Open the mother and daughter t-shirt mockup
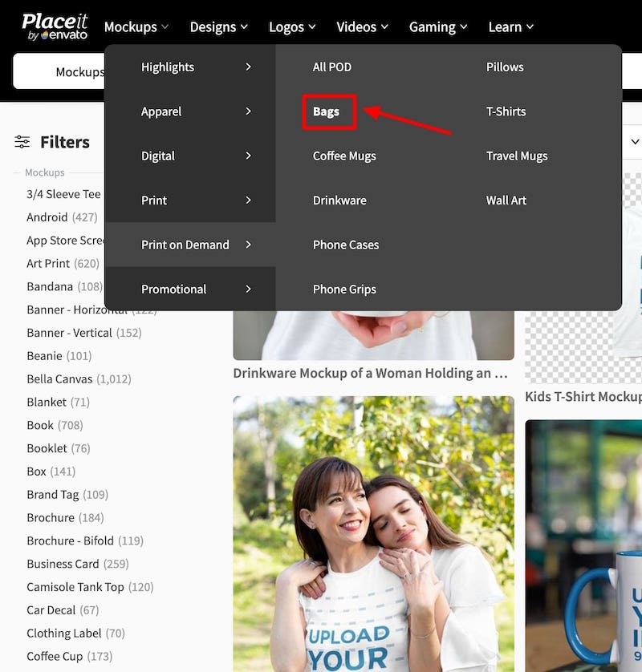Screen dimensions: 642x672 373,533
